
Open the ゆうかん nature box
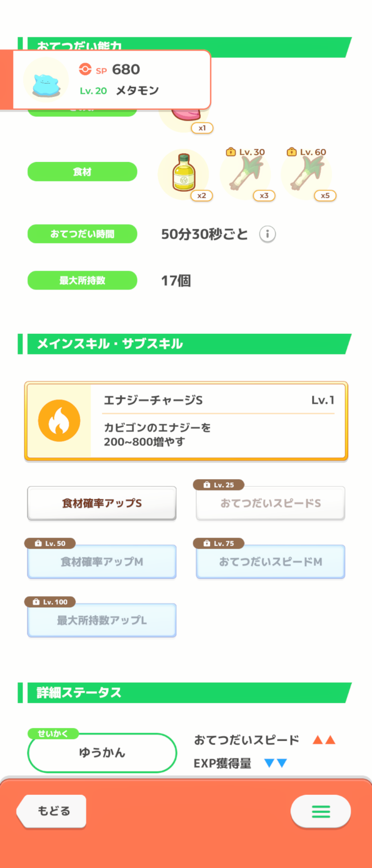point(102,753)
